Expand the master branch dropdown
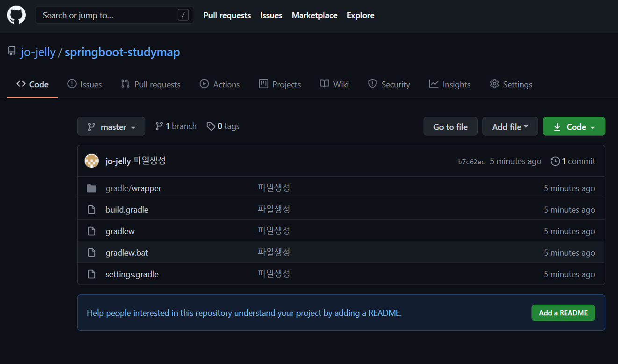Viewport: 618px width, 364px height. pyautogui.click(x=111, y=126)
